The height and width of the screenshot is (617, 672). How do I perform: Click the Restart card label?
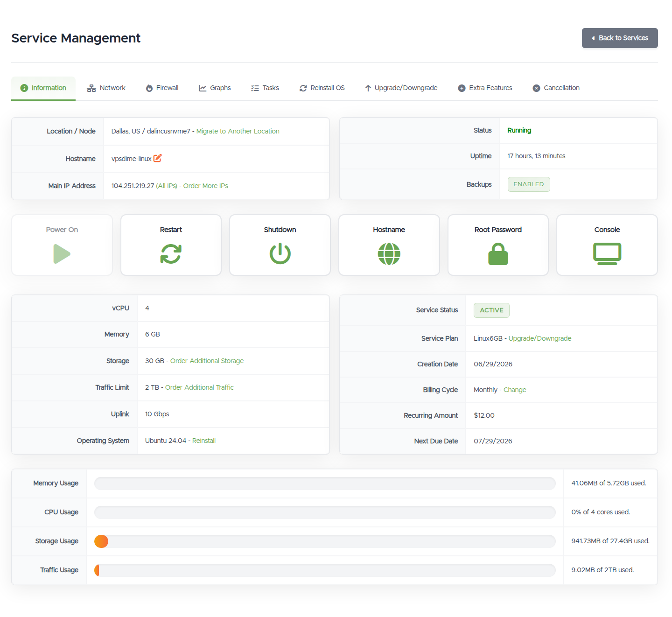tap(171, 230)
